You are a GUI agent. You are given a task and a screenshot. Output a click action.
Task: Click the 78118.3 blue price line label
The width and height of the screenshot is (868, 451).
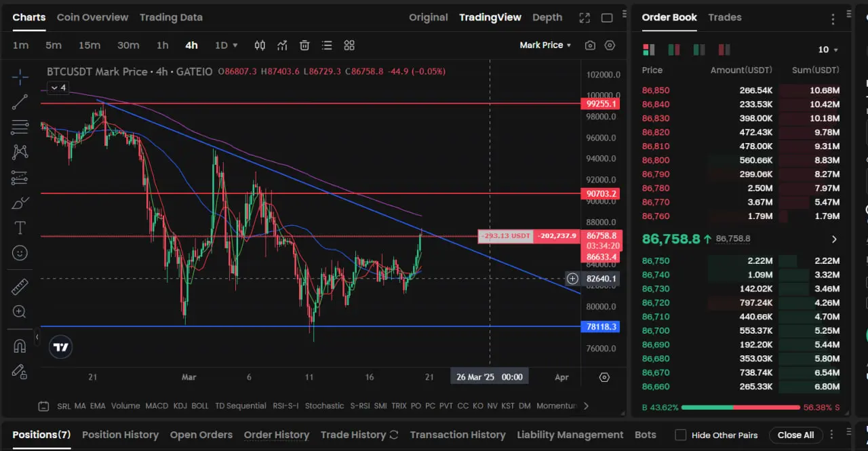(x=601, y=327)
